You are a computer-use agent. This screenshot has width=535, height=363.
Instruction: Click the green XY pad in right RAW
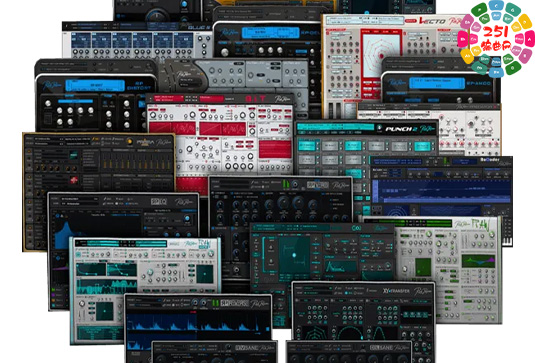coord(423,267)
